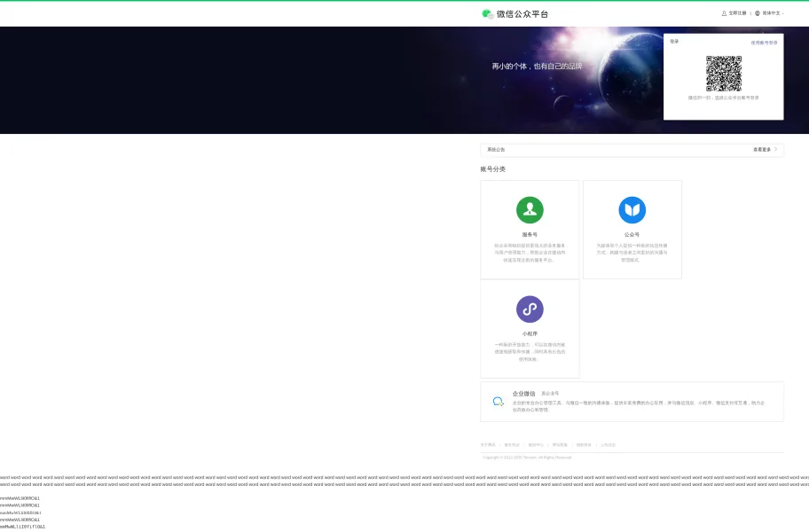Click the WeChat logo icon in header
The image size is (809, 532).
[x=487, y=14]
